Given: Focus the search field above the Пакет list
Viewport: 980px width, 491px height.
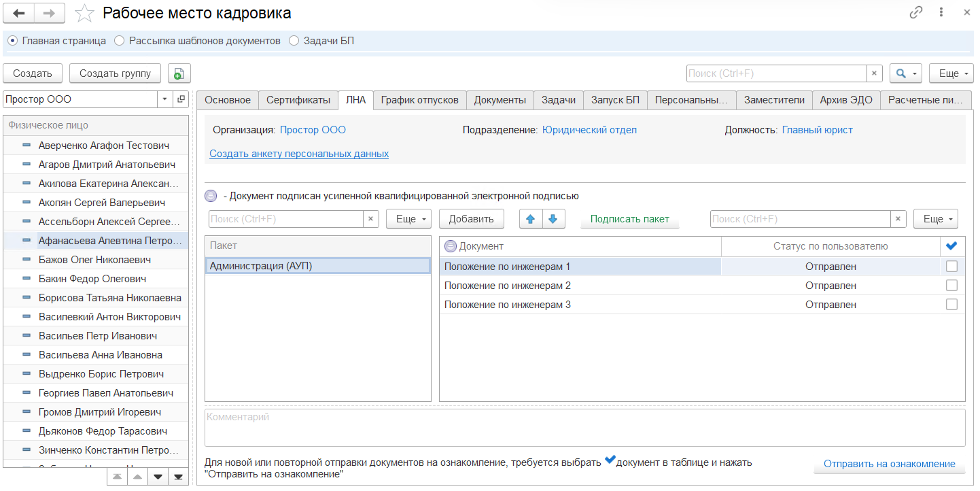Looking at the screenshot, I should [x=285, y=219].
